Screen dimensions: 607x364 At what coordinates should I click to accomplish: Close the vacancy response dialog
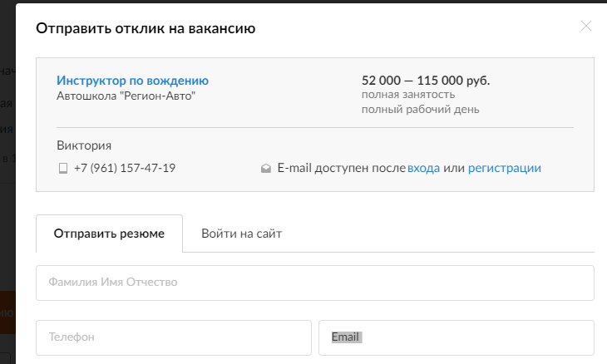point(585,26)
